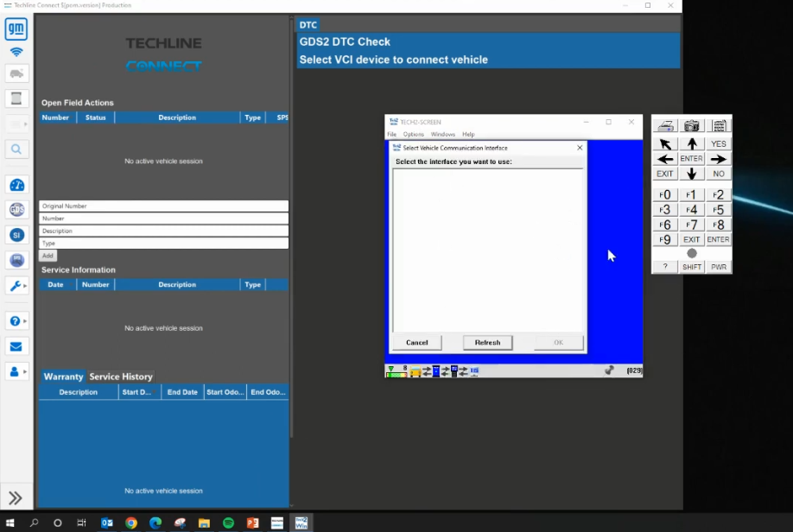Open the mail envelope icon in sidebar

point(16,346)
